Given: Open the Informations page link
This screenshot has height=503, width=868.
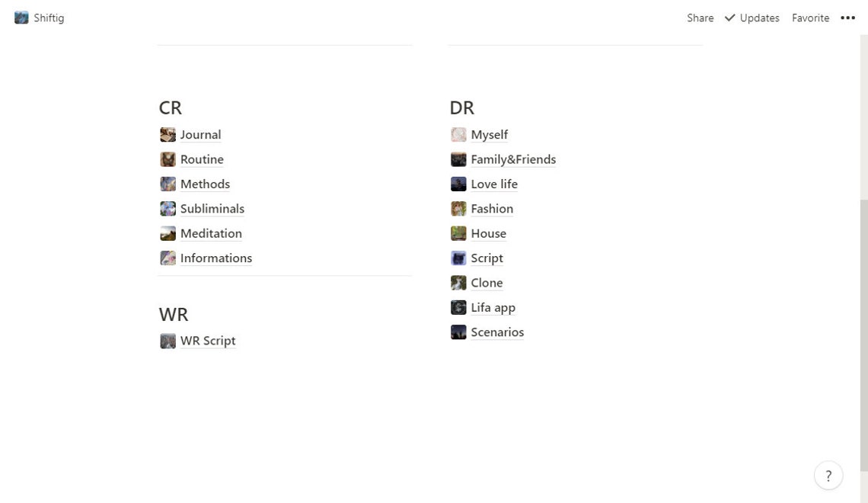Looking at the screenshot, I should click(x=216, y=258).
